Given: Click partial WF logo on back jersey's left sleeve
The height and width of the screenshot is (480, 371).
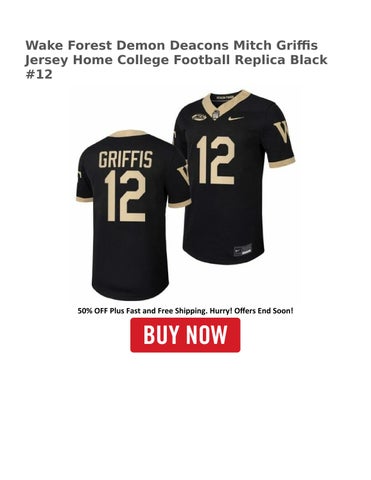Looking at the screenshot, I should [x=78, y=177].
